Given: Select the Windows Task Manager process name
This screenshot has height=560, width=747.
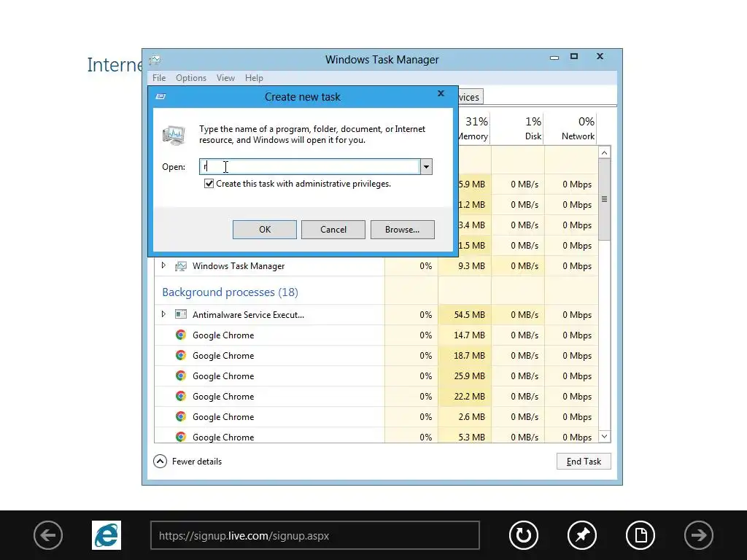Looking at the screenshot, I should click(x=239, y=266).
